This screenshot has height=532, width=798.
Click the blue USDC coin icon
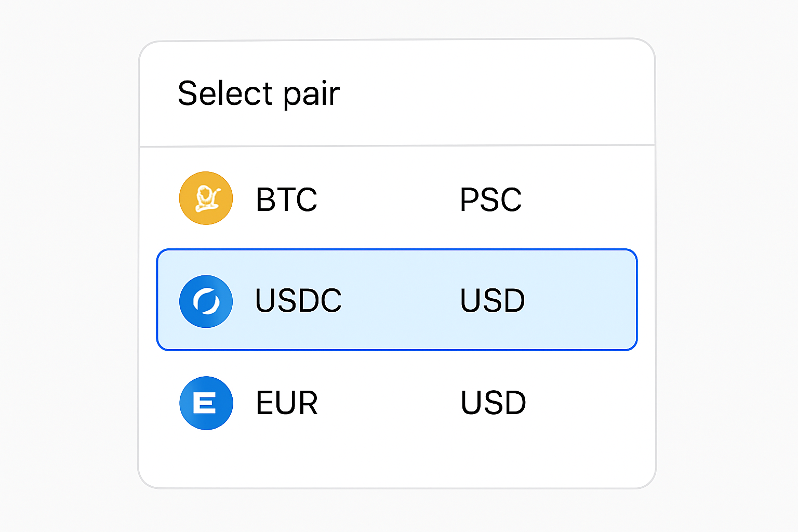pos(206,301)
